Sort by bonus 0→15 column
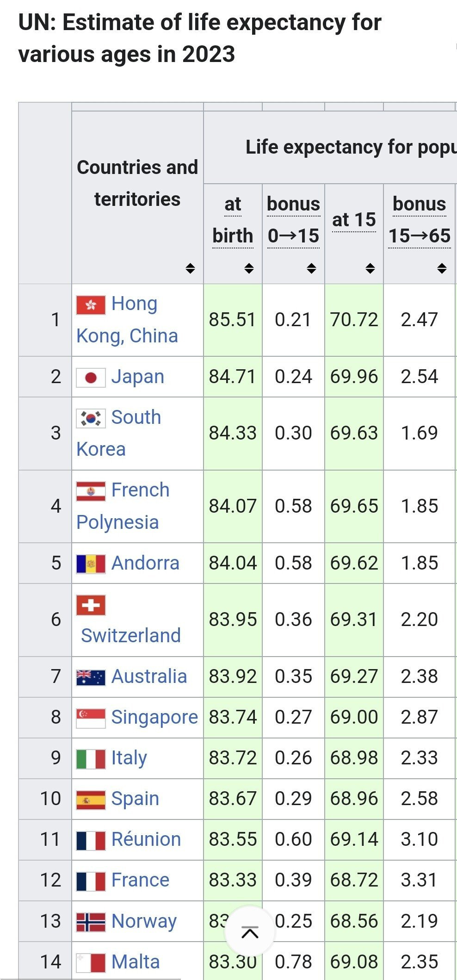 pyautogui.click(x=311, y=268)
